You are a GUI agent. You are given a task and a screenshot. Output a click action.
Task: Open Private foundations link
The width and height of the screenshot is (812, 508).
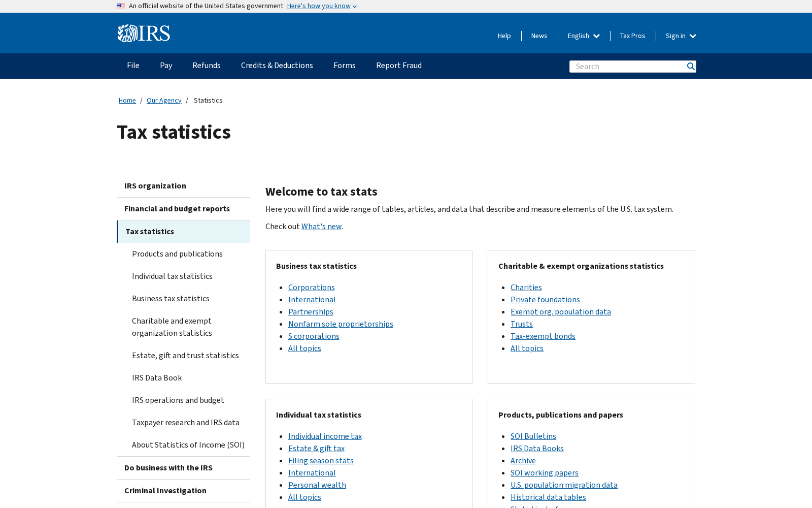click(545, 300)
